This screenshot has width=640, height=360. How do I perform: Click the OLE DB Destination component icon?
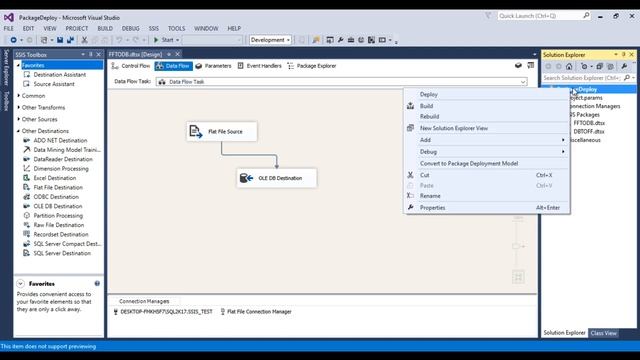(246, 178)
